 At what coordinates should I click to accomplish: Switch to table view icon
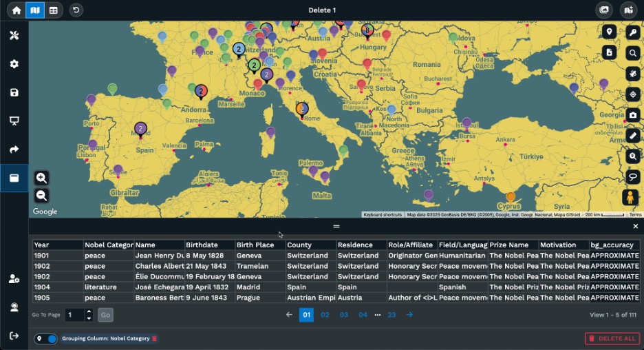click(x=54, y=10)
